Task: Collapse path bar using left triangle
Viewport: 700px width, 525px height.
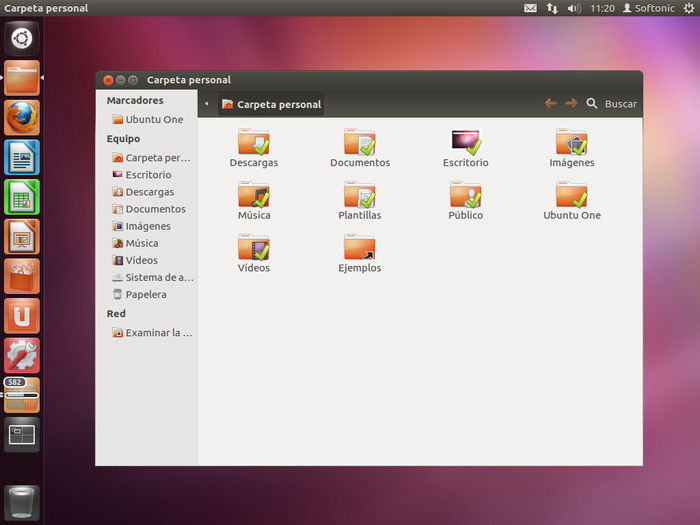Action: click(206, 104)
